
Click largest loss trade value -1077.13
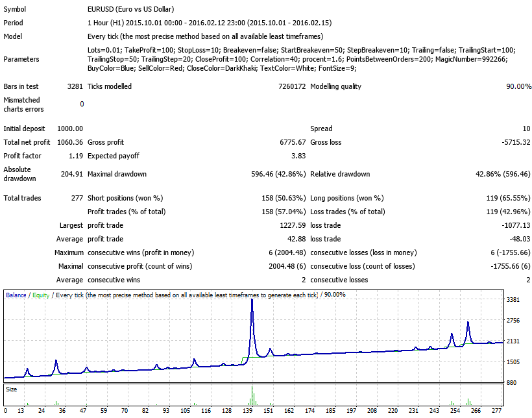pos(516,225)
